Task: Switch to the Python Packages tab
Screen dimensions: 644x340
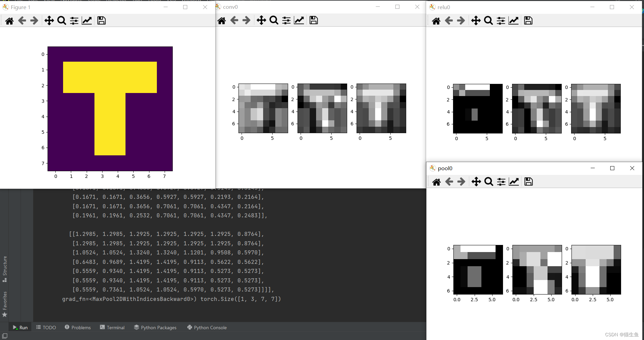Action: (x=155, y=327)
